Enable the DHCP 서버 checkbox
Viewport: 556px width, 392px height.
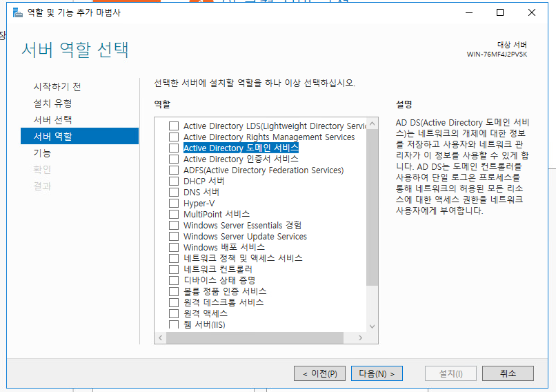click(x=174, y=182)
